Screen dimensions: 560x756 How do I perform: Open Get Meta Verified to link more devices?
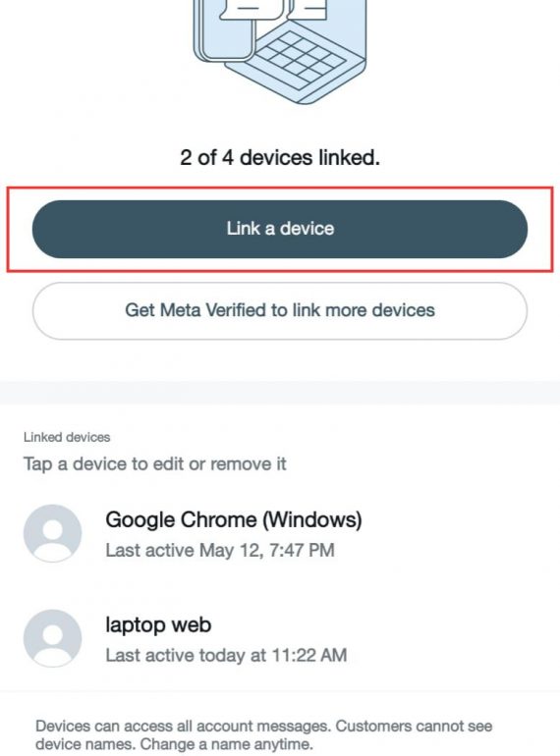280,311
